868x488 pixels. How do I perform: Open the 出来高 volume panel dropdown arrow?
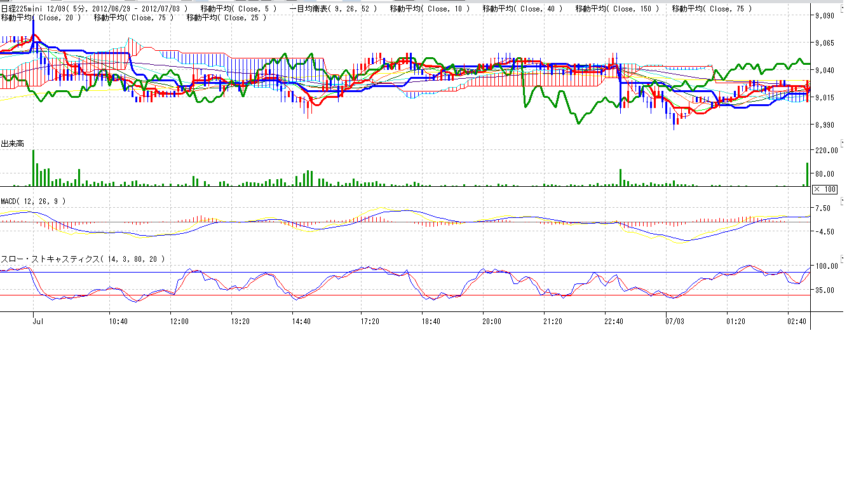click(x=843, y=142)
